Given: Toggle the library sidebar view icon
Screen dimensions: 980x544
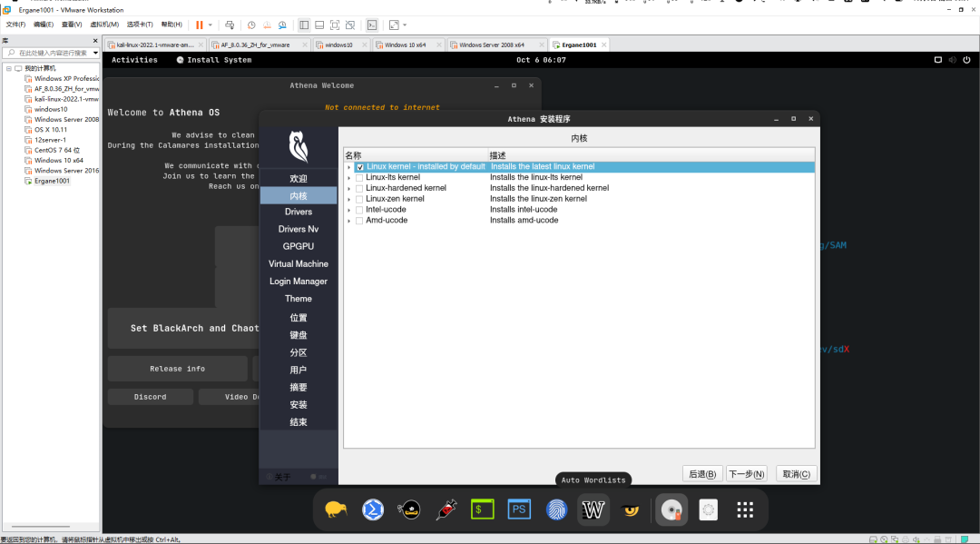Looking at the screenshot, I should (x=304, y=25).
